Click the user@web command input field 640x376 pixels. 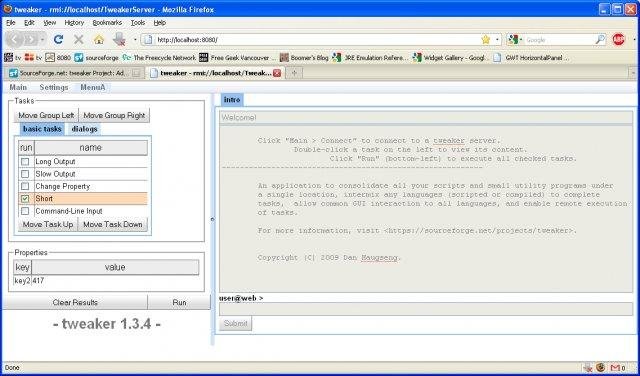click(x=426, y=309)
